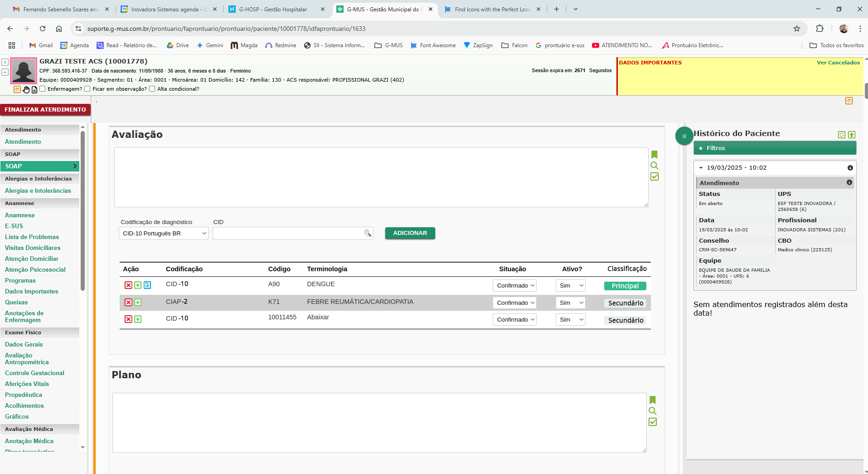
Task: Click the hand icon below patient photo
Action: (26, 89)
